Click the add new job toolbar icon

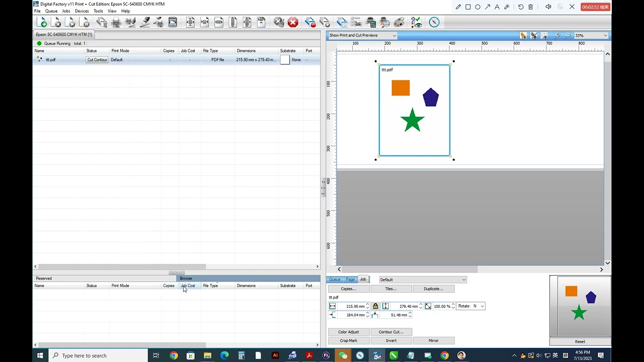42,22
